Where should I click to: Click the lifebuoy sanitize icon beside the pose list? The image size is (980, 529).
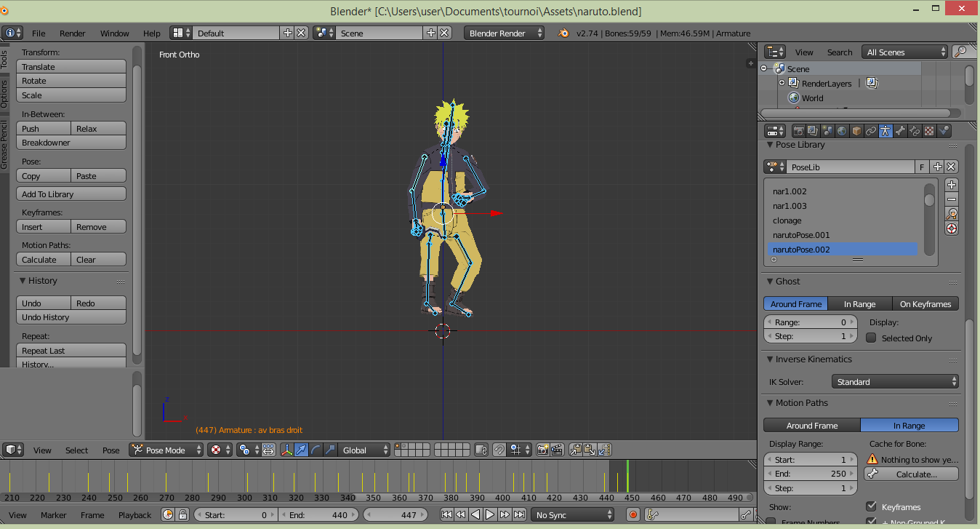point(951,228)
